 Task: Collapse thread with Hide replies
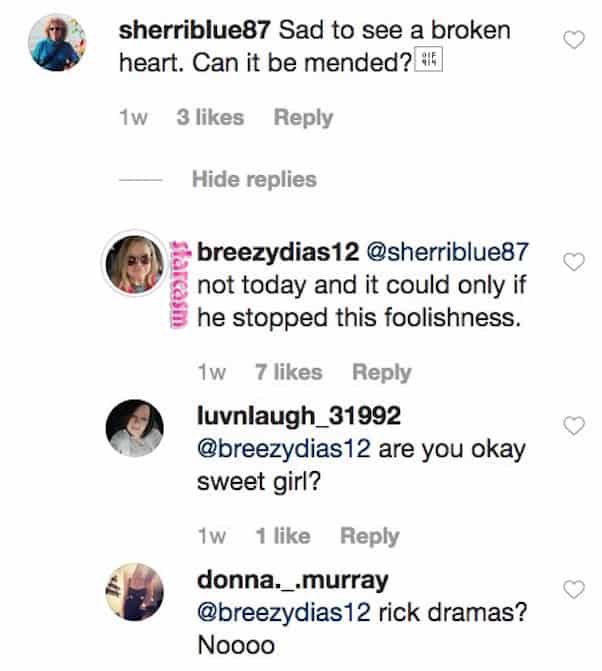(254, 180)
